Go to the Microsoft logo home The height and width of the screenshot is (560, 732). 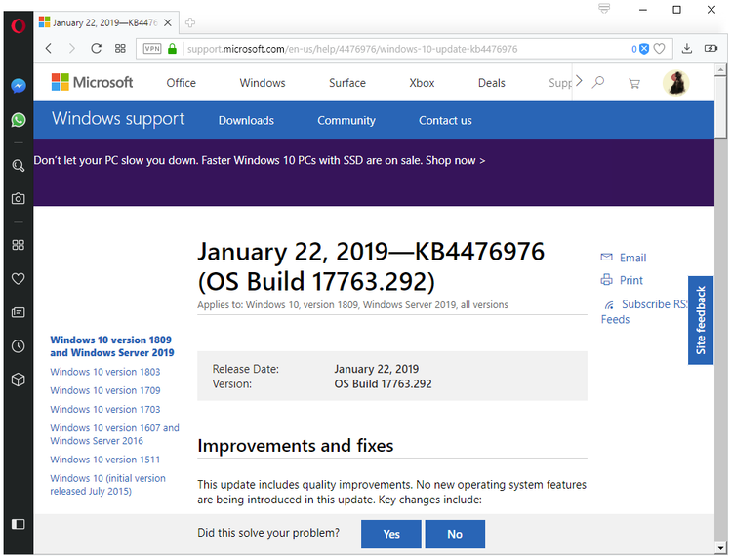coord(92,82)
